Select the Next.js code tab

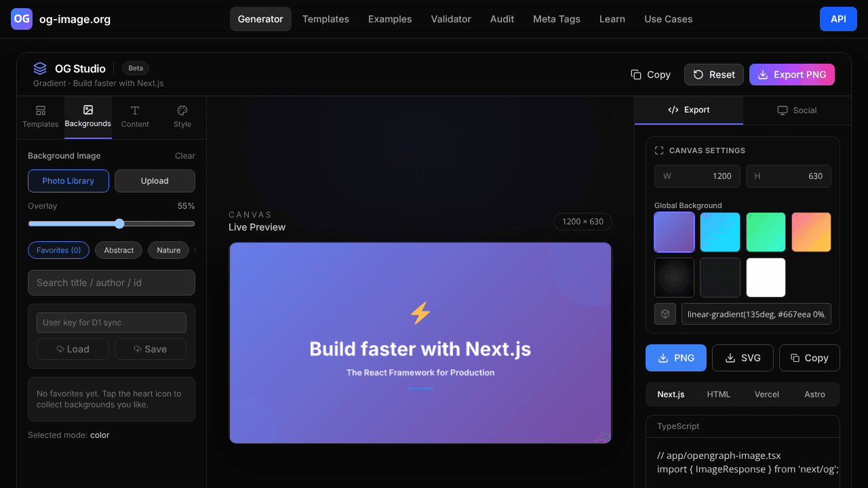click(671, 394)
